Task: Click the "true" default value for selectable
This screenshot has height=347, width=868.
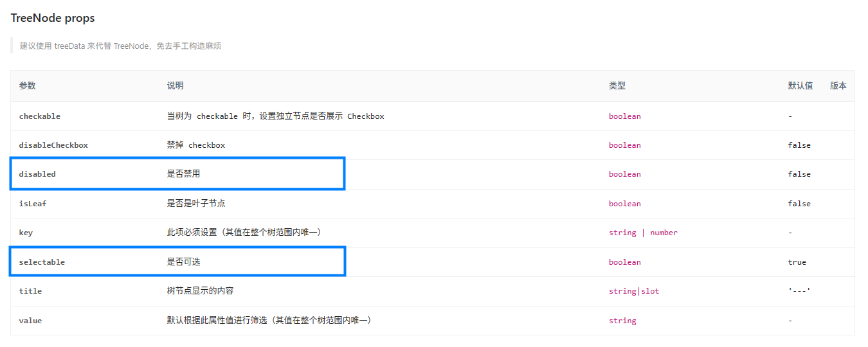Action: tap(797, 262)
